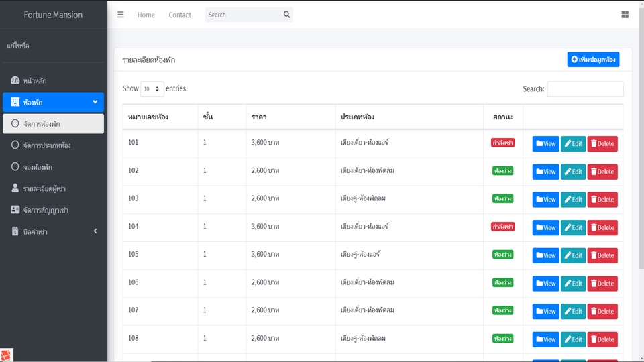Click the user icon for รายละเอียดผู้เช่า
This screenshot has width=644, height=362.
pos(15,188)
